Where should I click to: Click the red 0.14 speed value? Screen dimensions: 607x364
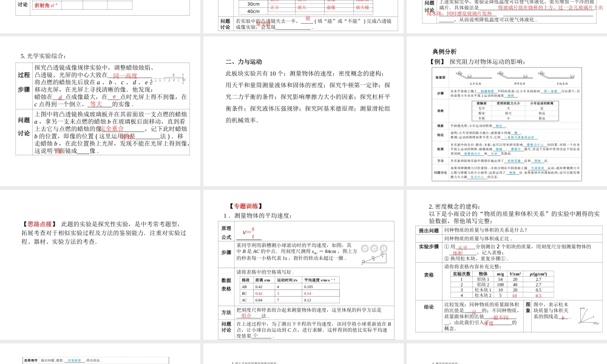point(307,293)
